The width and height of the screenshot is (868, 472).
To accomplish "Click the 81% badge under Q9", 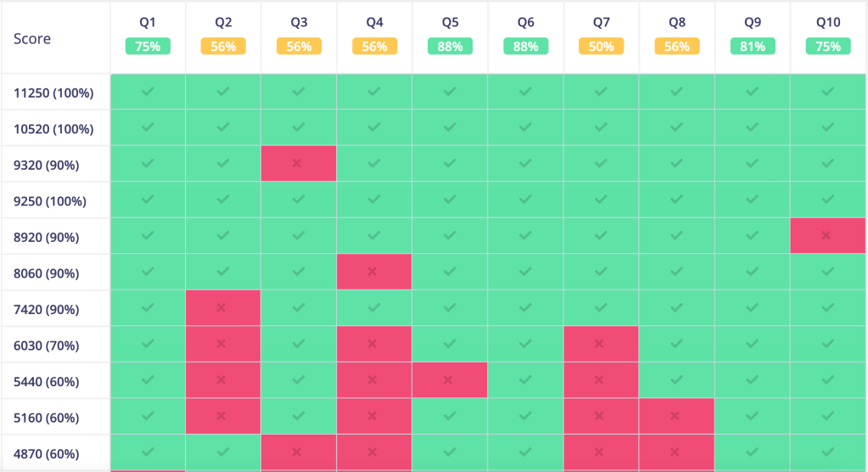I will click(752, 47).
